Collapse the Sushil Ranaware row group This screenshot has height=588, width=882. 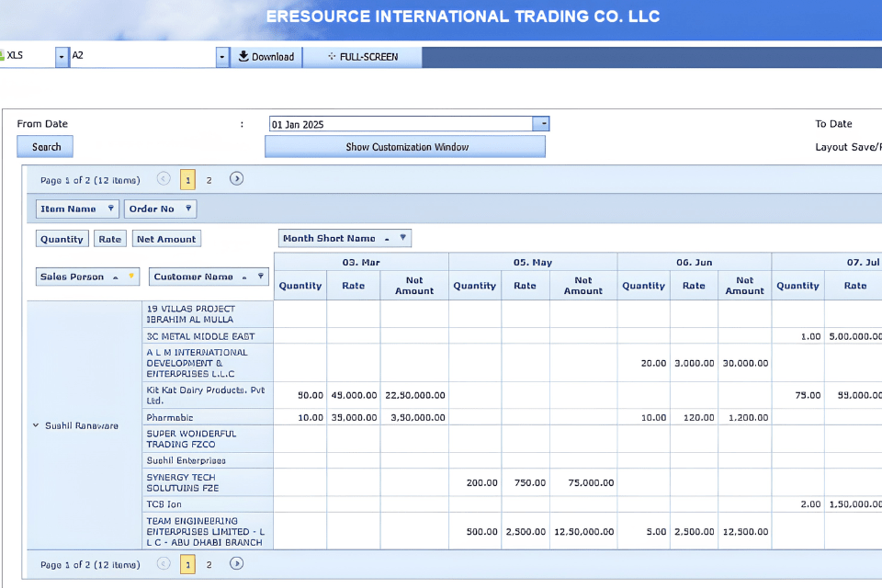click(36, 425)
